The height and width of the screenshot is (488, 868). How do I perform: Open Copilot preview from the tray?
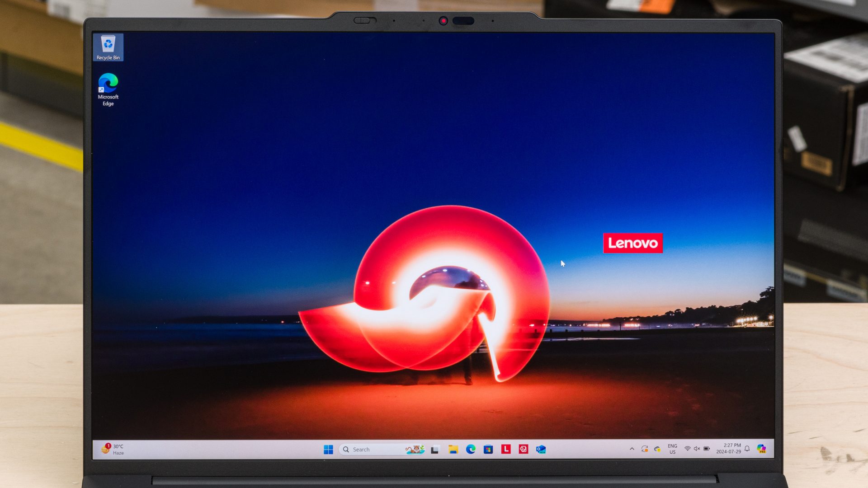(762, 449)
